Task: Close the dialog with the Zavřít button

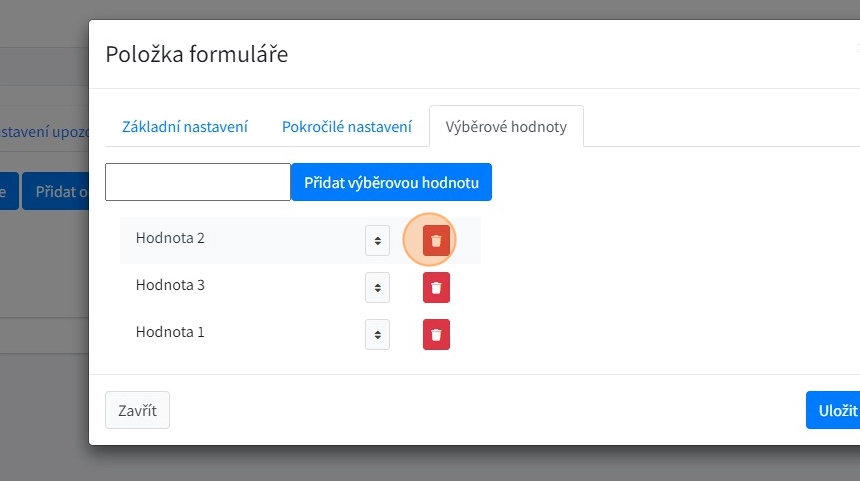Action: 137,410
